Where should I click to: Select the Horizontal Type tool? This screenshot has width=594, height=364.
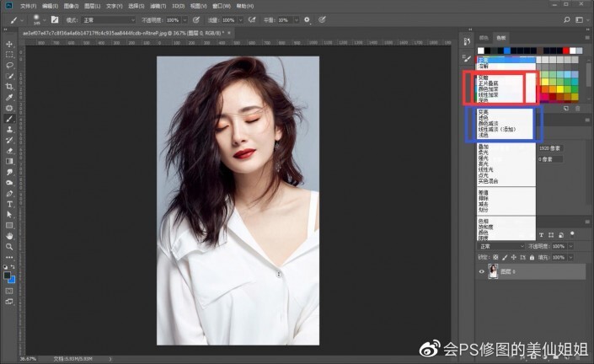(9, 204)
